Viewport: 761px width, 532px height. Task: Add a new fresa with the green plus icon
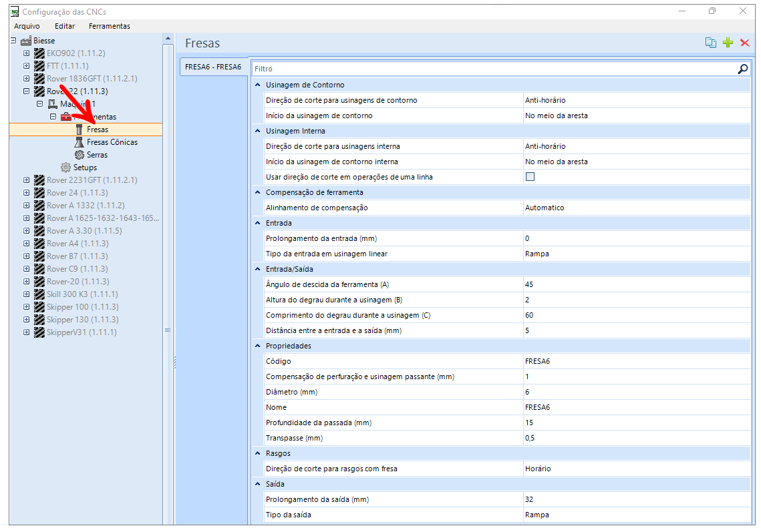coord(728,43)
